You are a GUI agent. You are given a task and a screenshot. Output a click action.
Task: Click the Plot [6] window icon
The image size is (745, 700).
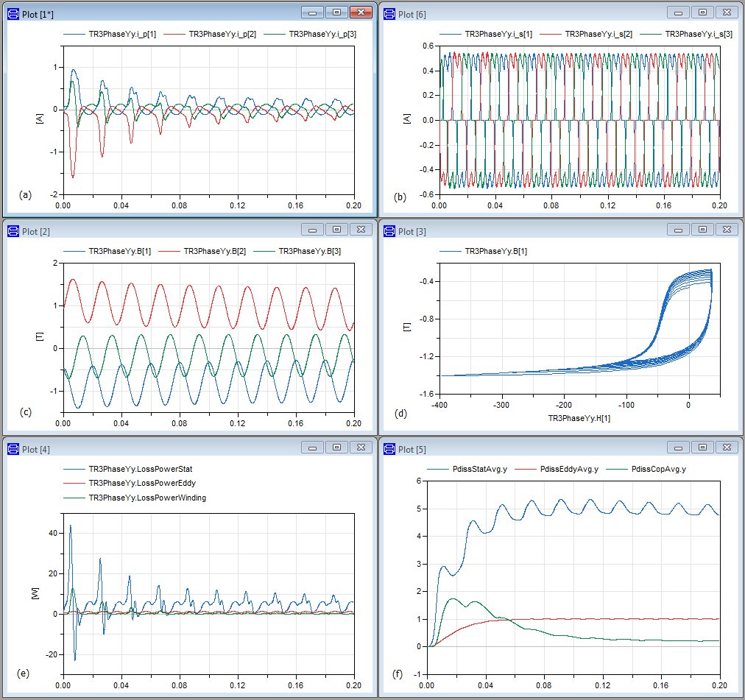388,13
